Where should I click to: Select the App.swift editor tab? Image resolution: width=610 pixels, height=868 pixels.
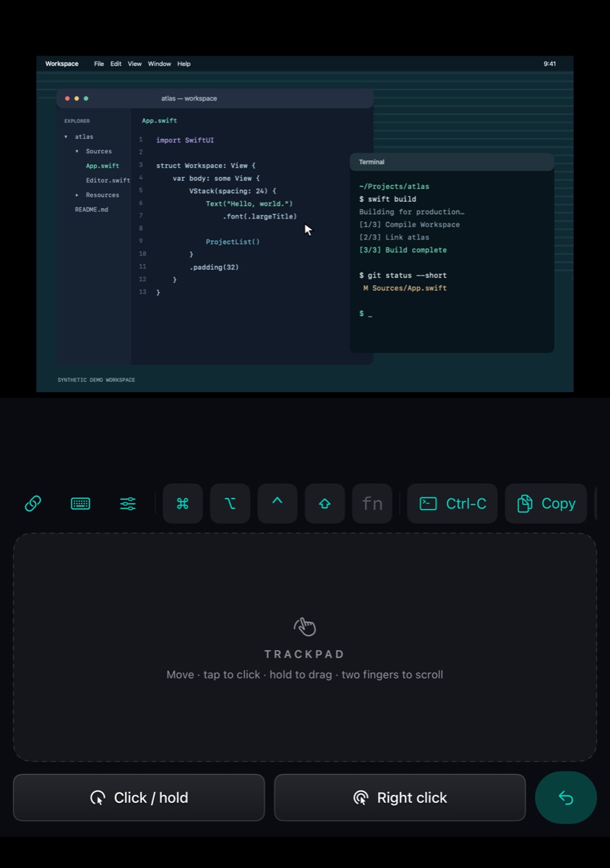coord(159,121)
